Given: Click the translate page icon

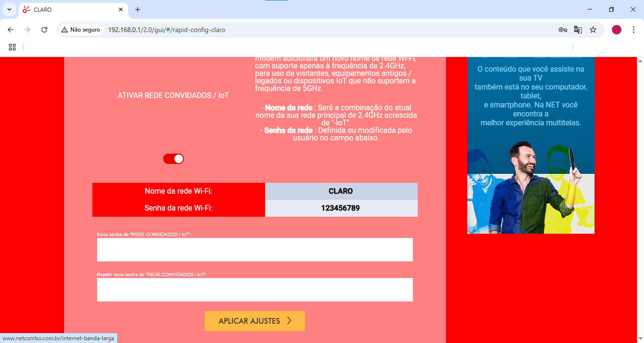Looking at the screenshot, I should 578,30.
